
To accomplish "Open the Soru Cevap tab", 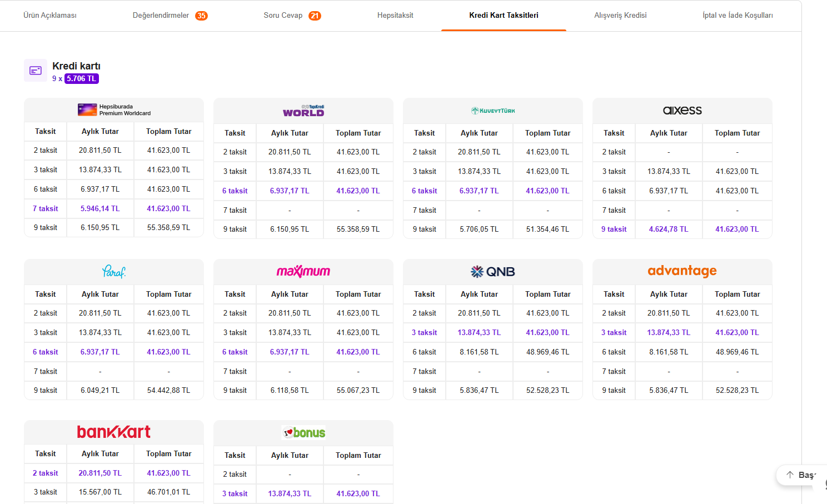I will [292, 16].
